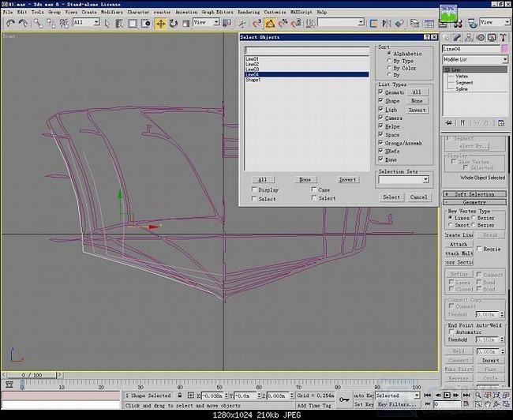Click the Cancel button in dialog
The image size is (513, 420).
(x=419, y=197)
